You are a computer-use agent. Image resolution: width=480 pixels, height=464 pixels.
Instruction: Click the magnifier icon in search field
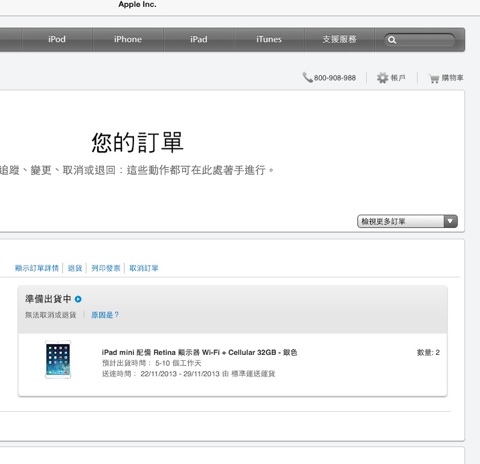click(392, 40)
